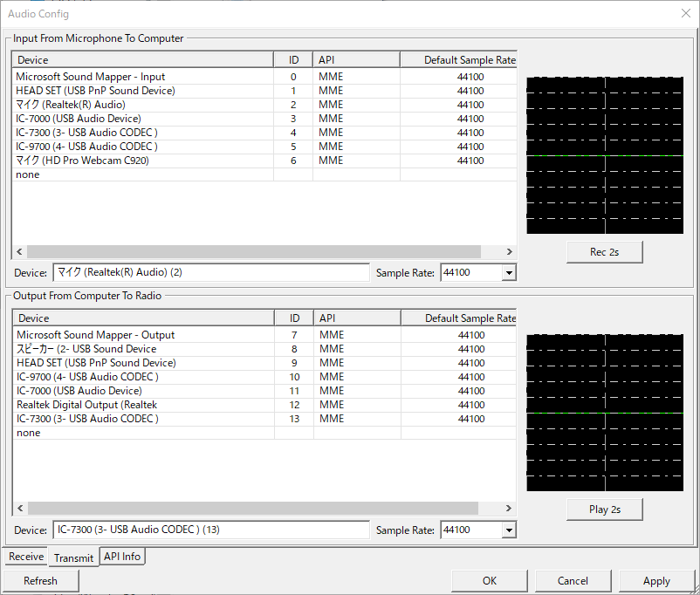Select HEAD SET input device row
The width and height of the screenshot is (700, 595).
264,91
